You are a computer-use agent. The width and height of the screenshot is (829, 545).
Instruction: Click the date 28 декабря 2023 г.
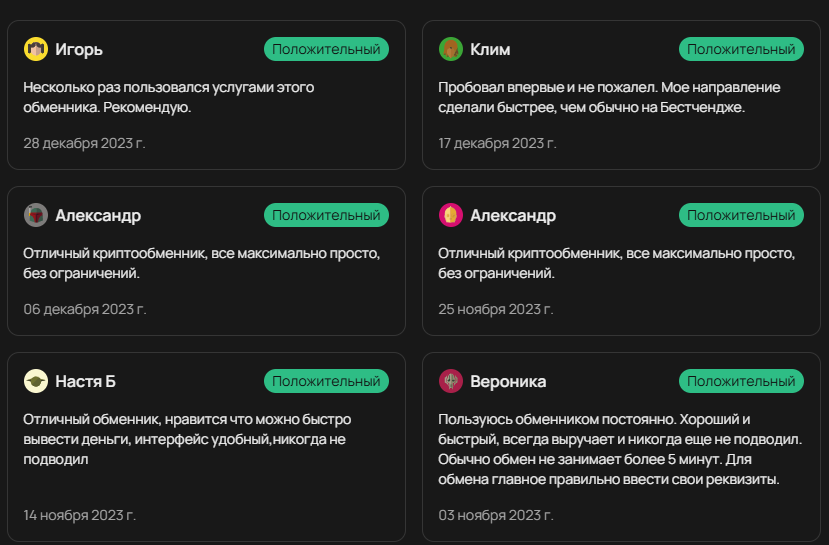click(85, 143)
